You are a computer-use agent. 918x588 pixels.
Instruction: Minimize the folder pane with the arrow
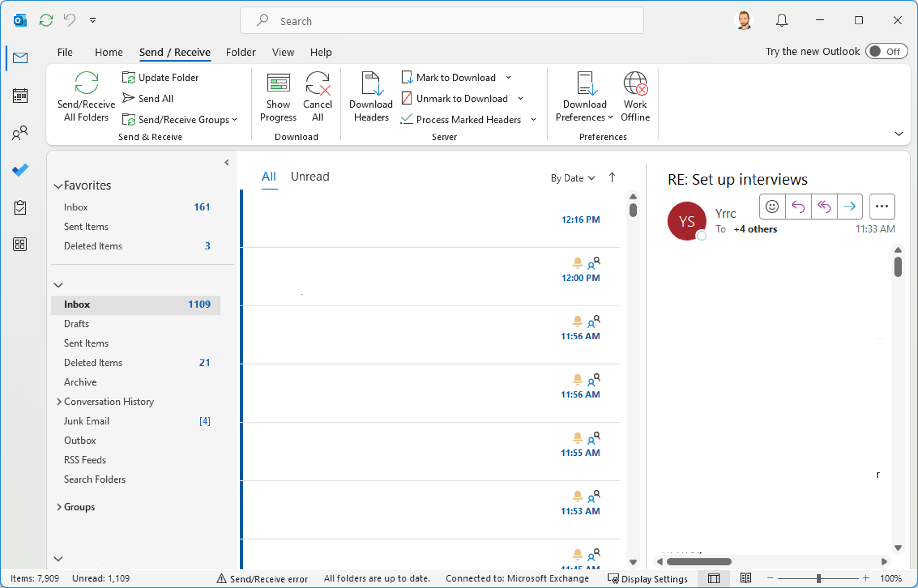tap(227, 163)
